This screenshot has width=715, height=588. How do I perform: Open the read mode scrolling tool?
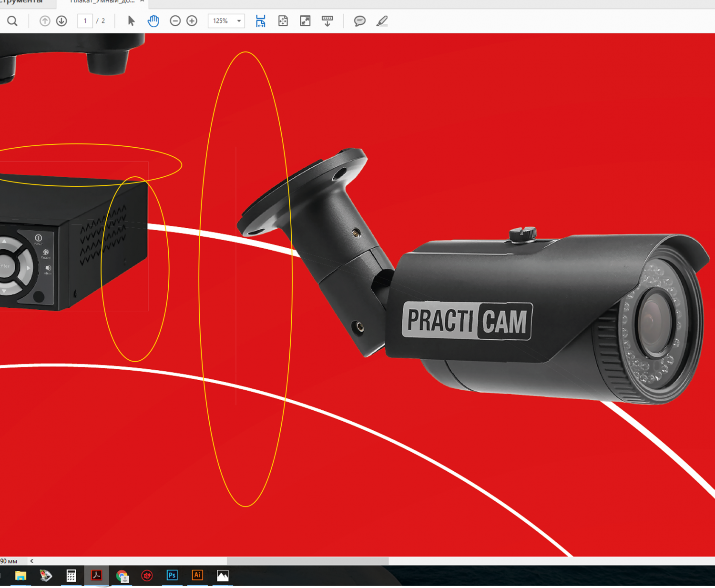(327, 21)
